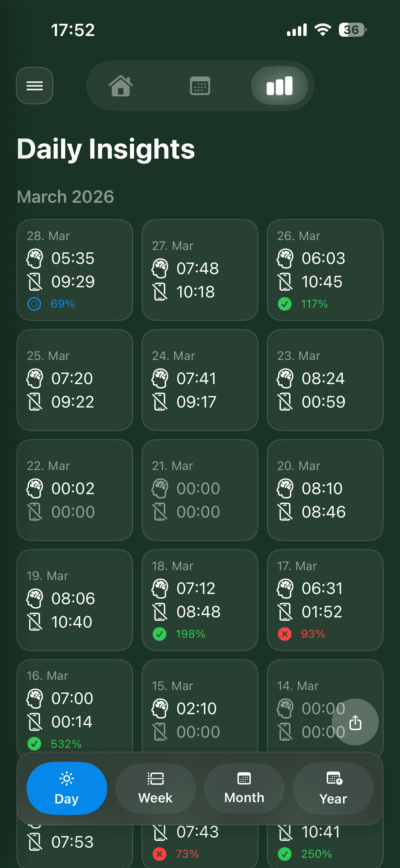Tap green checkmark on 26. Mar card
This screenshot has height=868, width=400.
[x=285, y=304]
